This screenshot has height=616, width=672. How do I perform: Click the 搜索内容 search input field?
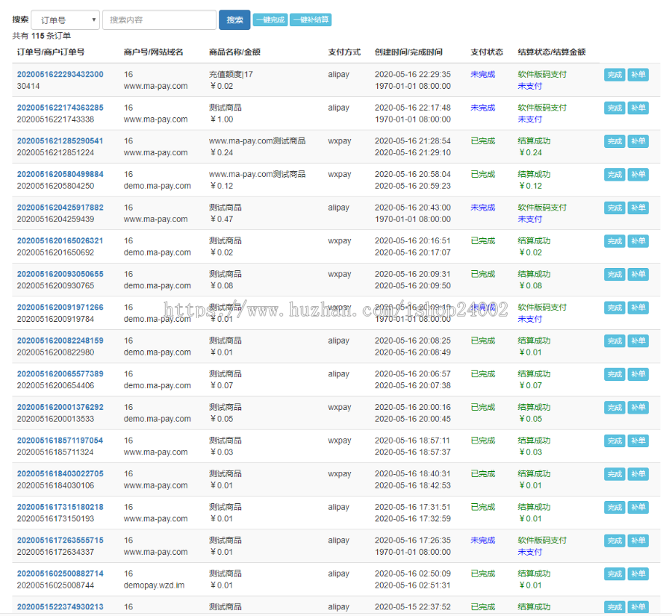pos(159,20)
